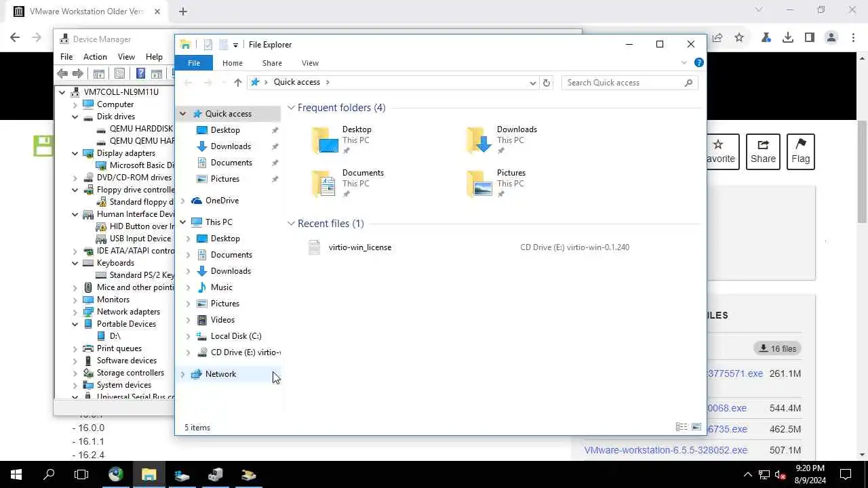Screen dimensions: 868x488
Task: Toggle the browser side panel icon
Action: [810, 38]
